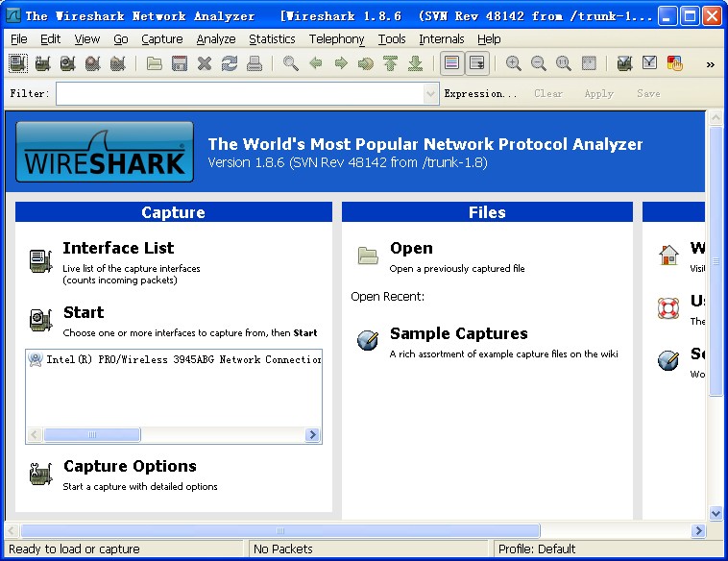Open the Analyze menu

216,39
